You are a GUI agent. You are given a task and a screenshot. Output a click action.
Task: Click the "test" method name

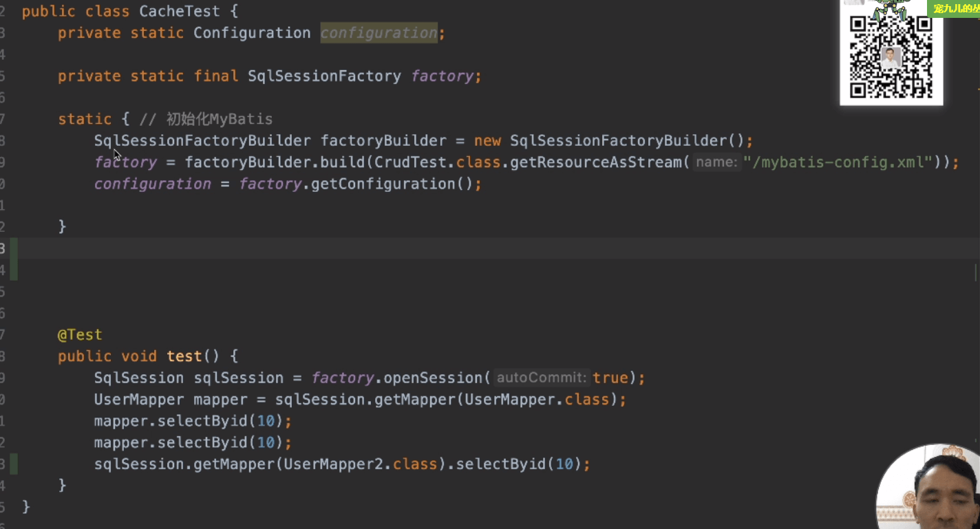(184, 356)
